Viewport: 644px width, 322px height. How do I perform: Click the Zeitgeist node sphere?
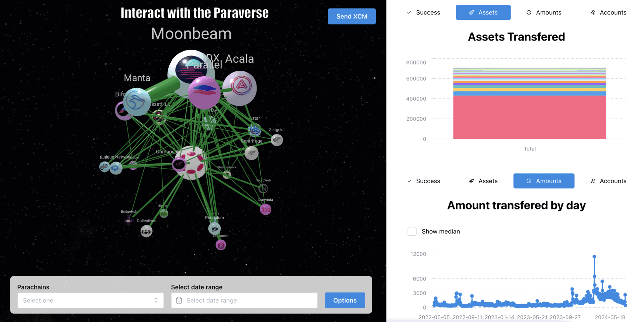[x=277, y=140]
